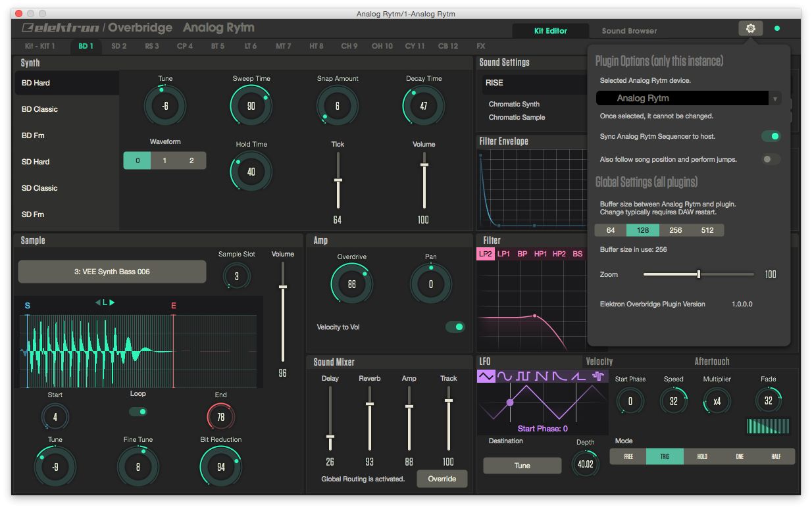Select the sine LFO waveform

(505, 376)
